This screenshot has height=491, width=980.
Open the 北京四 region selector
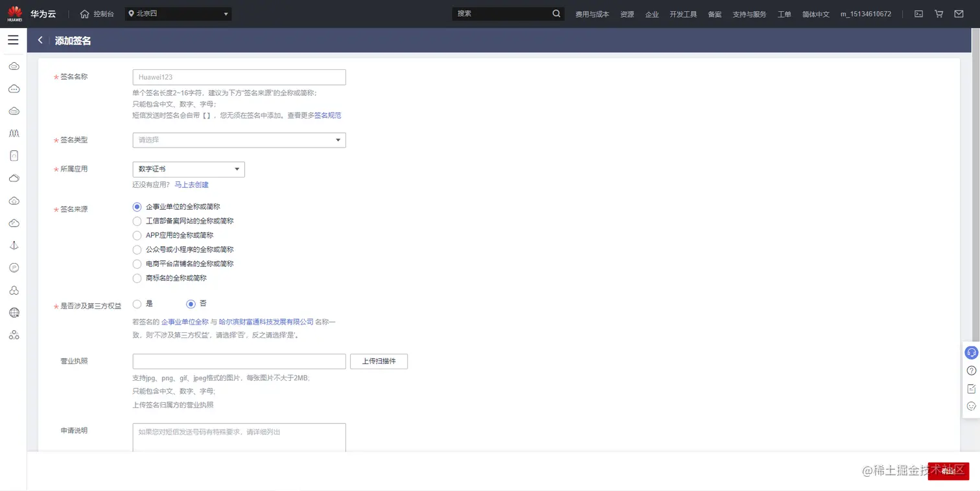pos(178,14)
